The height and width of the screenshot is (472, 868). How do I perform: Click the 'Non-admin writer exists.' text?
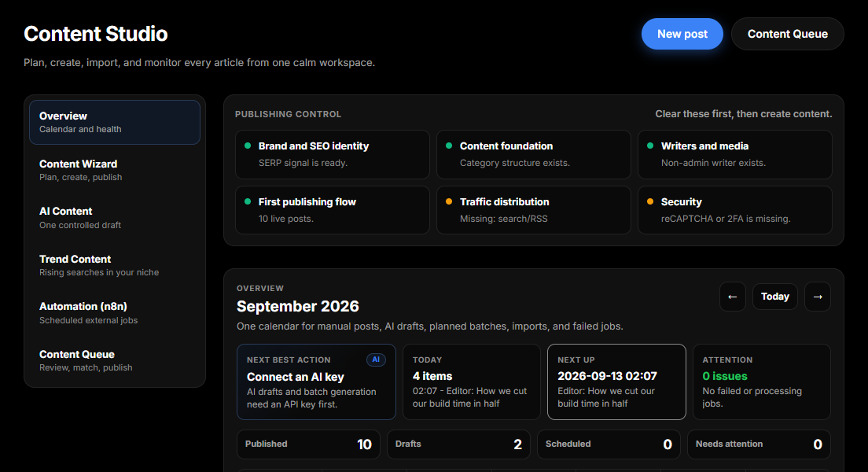tap(714, 163)
